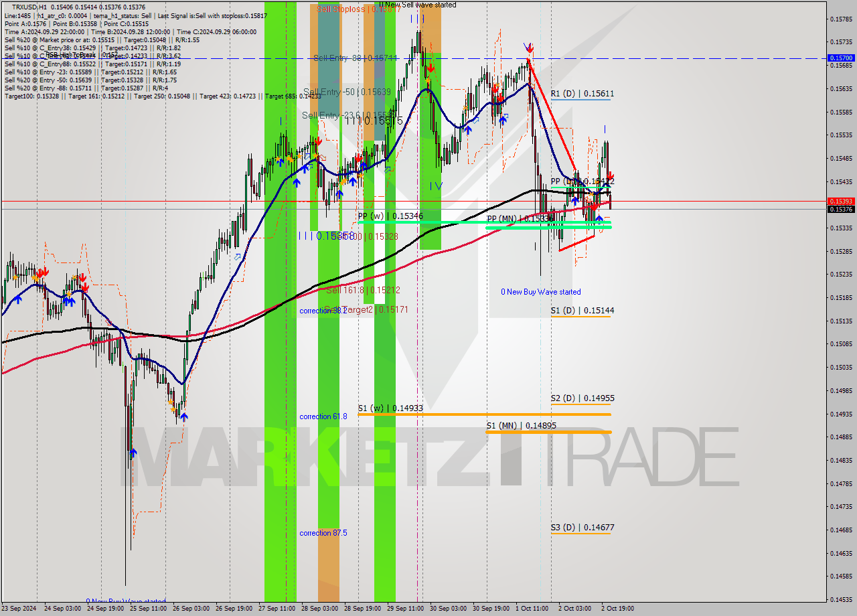Image resolution: width=857 pixels, height=616 pixels.
Task: Select the orange S1 (w) horizontal line
Action: coord(484,414)
